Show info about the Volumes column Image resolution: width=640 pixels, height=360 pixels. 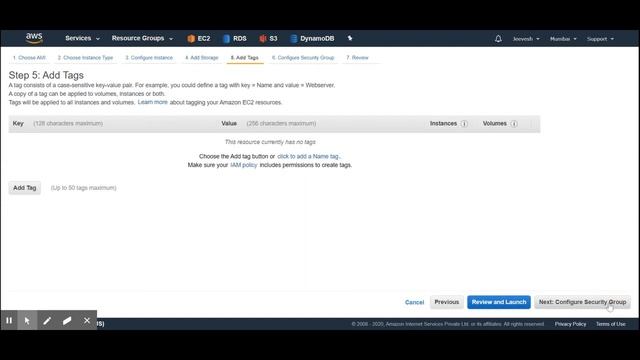click(514, 124)
